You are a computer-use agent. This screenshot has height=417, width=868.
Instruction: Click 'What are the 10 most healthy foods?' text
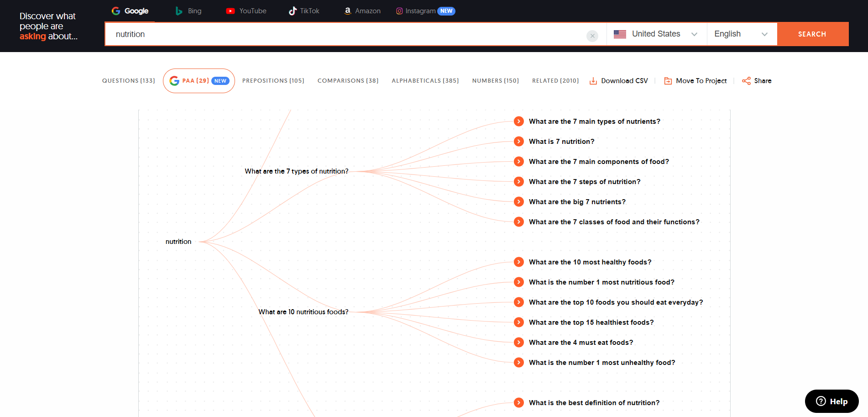pyautogui.click(x=590, y=262)
